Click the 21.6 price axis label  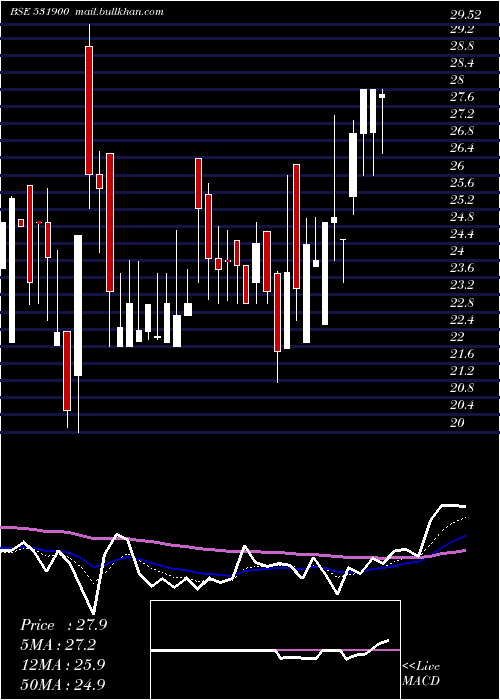462,354
